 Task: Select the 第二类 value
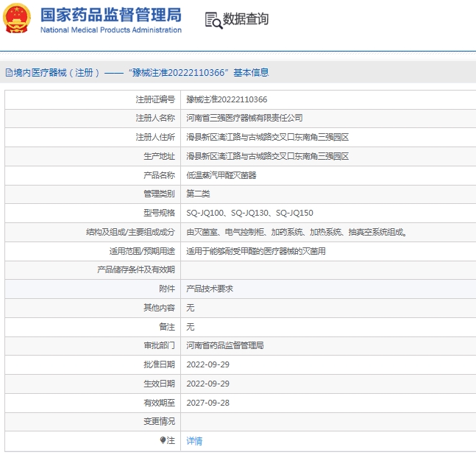click(x=198, y=194)
